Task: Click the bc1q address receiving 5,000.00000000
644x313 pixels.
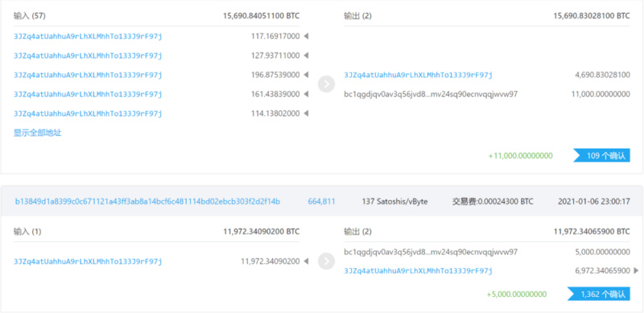Action: [431, 252]
